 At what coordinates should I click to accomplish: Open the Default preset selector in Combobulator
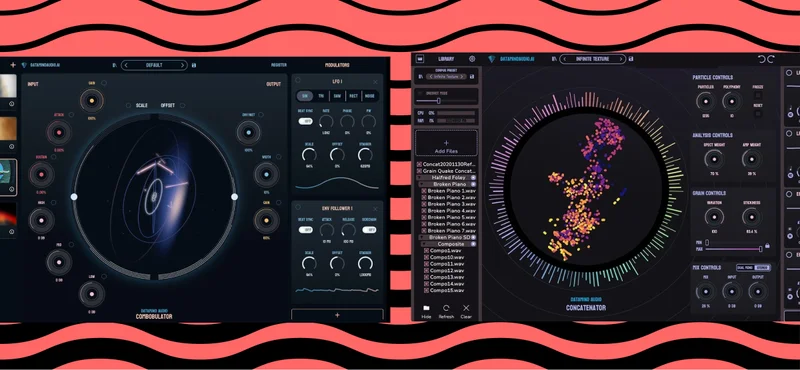coord(154,65)
